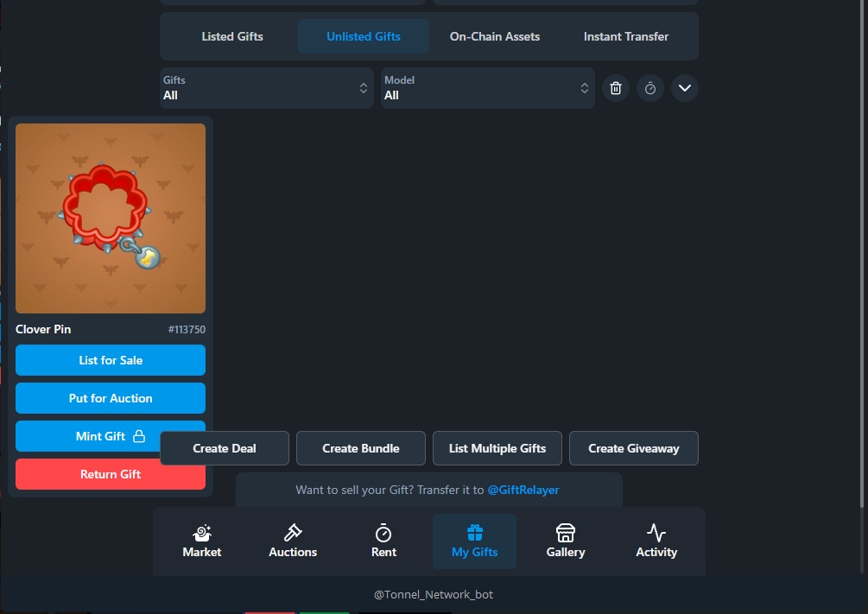Click the timer icon beside filters
Image resolution: width=868 pixels, height=614 pixels.
point(650,88)
